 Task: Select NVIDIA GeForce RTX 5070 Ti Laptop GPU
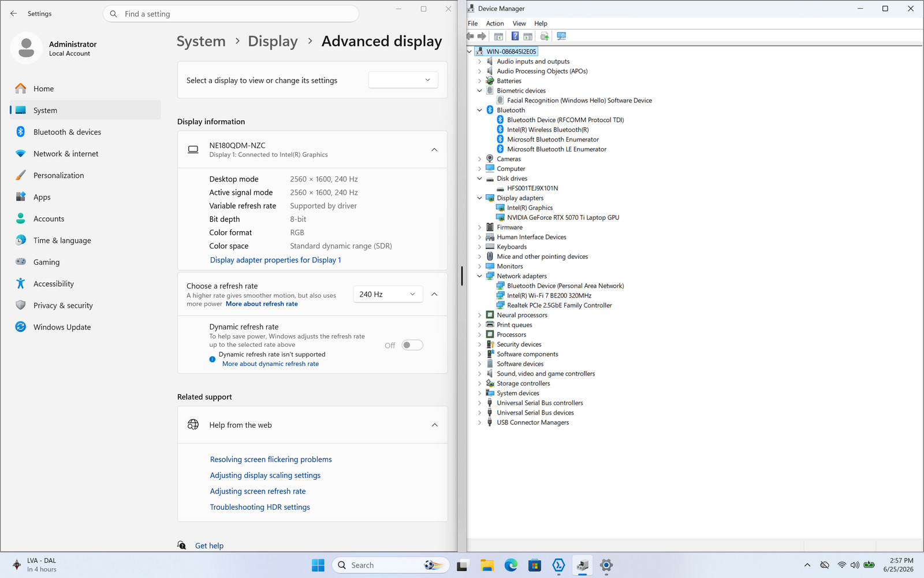click(x=563, y=217)
